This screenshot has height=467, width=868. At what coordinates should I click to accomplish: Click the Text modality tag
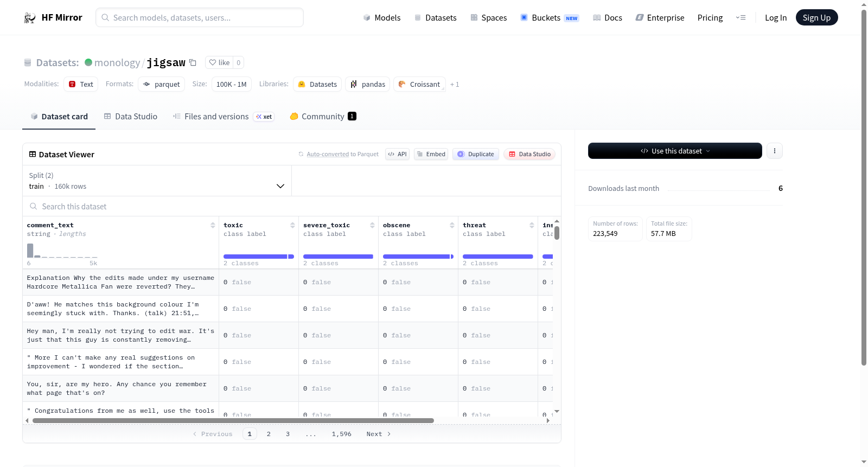pos(81,84)
